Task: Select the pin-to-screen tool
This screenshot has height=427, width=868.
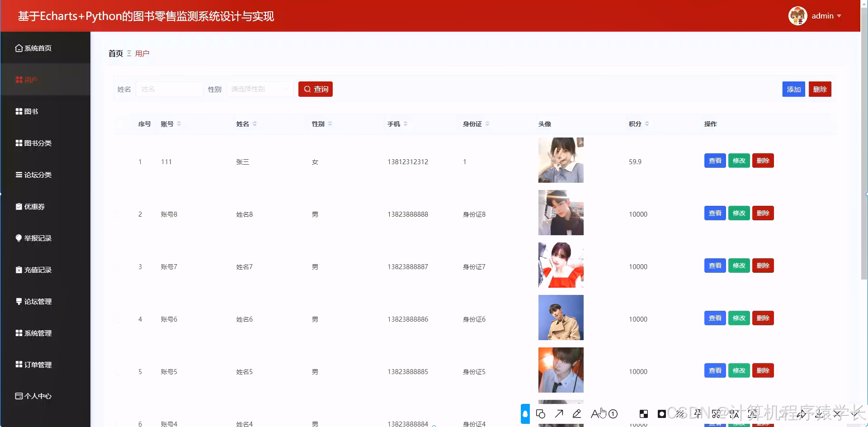Action: tap(698, 413)
